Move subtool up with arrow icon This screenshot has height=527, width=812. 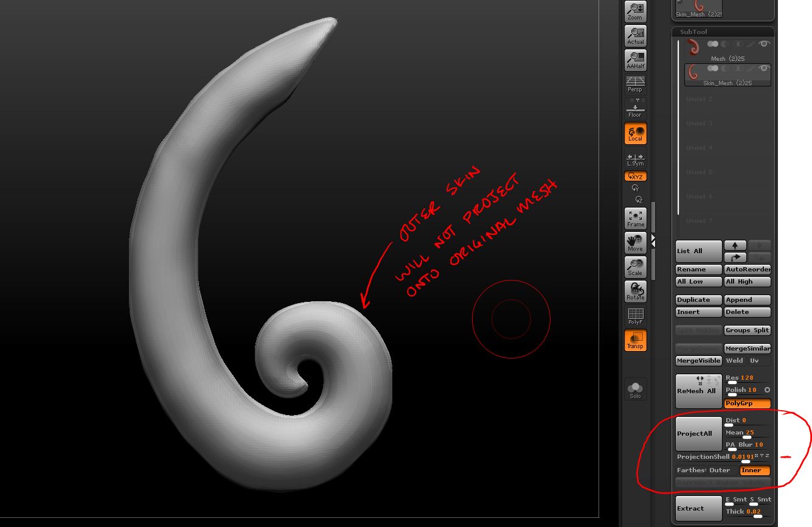point(735,245)
